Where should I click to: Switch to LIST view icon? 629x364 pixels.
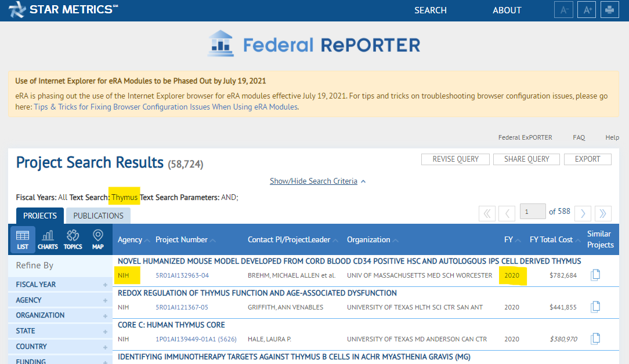click(23, 240)
